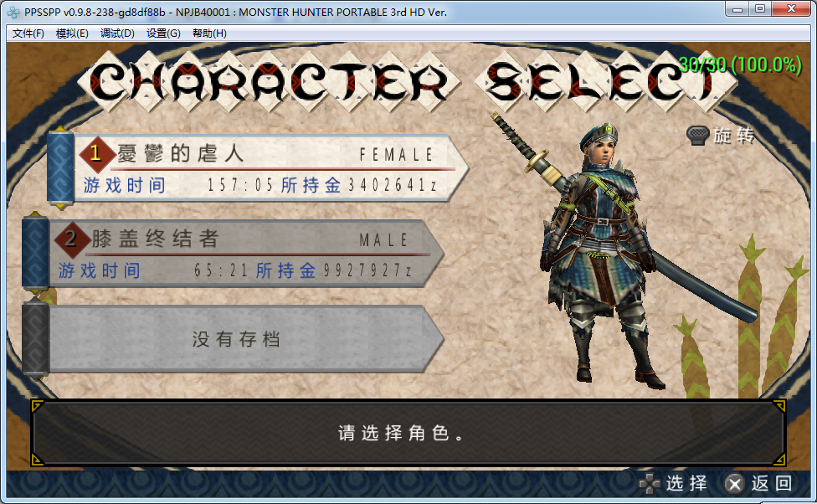Click the gamepad rotate icon beside 旋转
Screen dimensions: 817x504
point(697,136)
